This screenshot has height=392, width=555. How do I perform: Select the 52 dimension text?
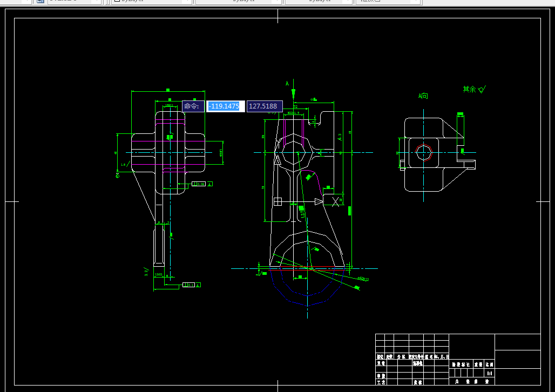tap(295, 106)
